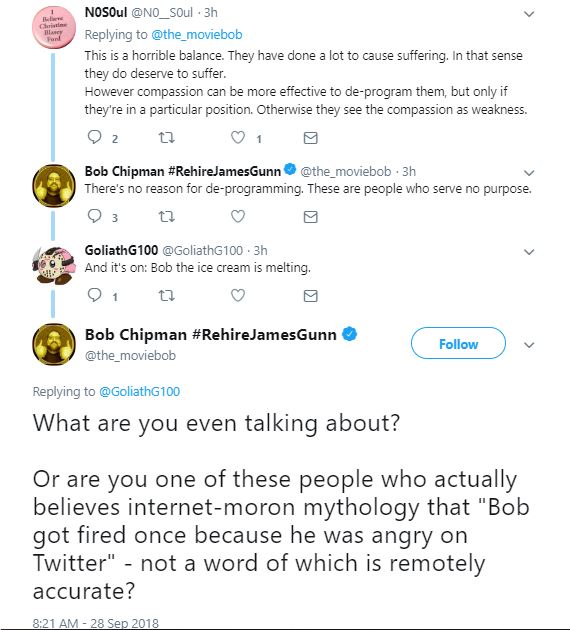Reply to N0S0ul's tweet
This screenshot has width=570, height=630.
pos(94,137)
